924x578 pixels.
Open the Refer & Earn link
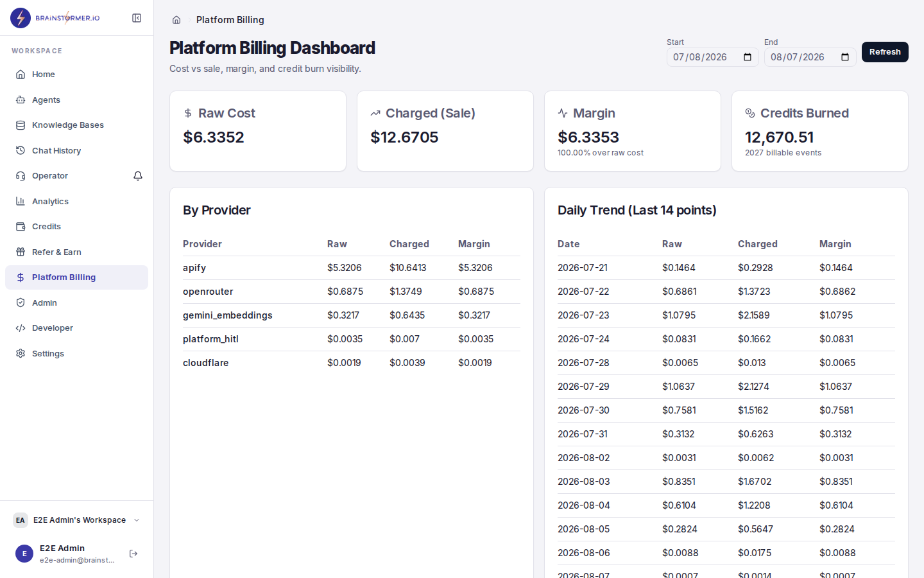click(x=76, y=252)
